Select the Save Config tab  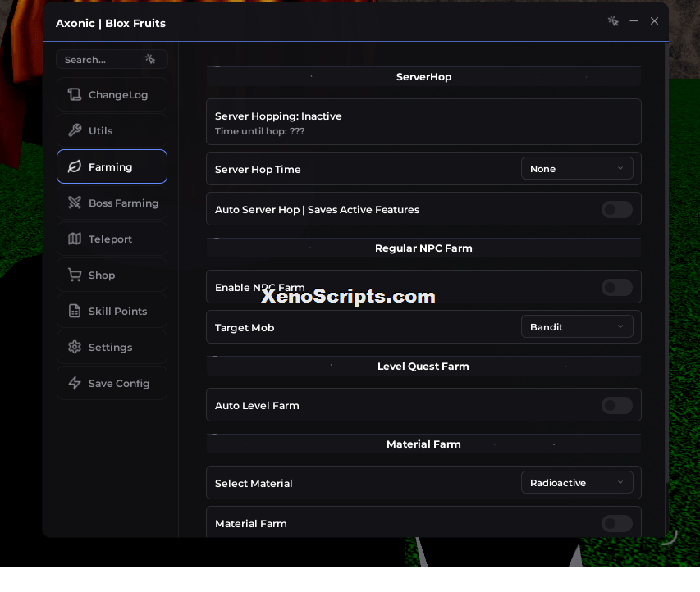[x=112, y=383]
